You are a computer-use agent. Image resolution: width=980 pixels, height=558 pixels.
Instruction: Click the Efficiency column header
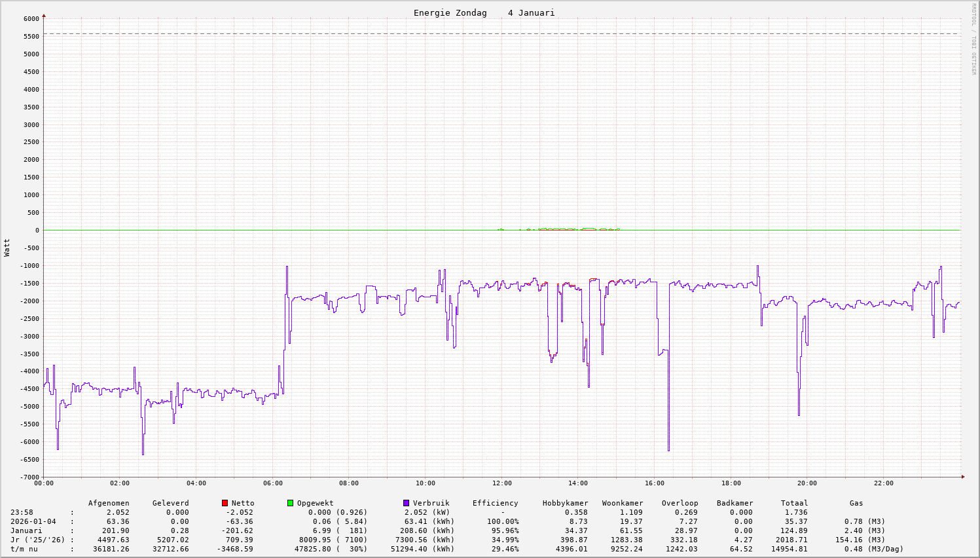(x=495, y=503)
